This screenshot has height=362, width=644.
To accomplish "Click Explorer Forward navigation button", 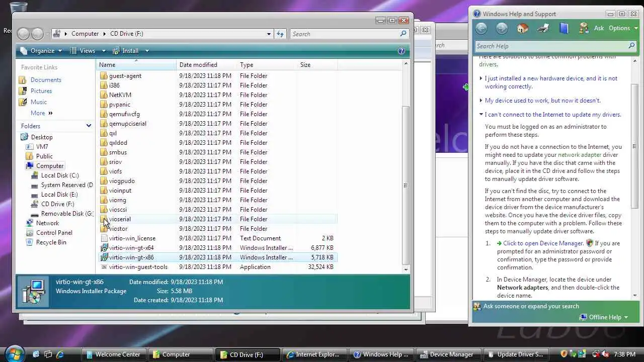I will [38, 34].
